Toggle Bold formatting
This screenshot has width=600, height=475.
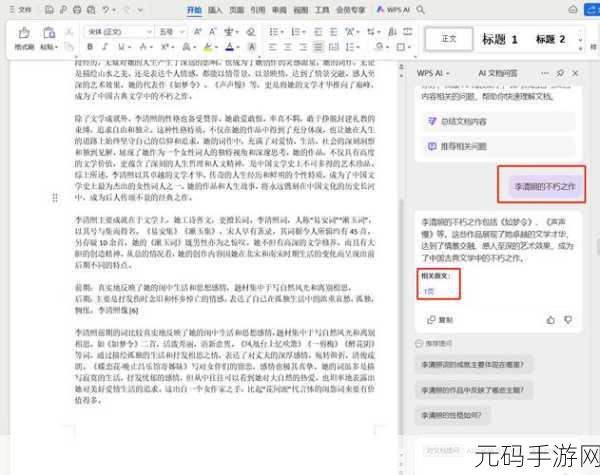coord(90,47)
